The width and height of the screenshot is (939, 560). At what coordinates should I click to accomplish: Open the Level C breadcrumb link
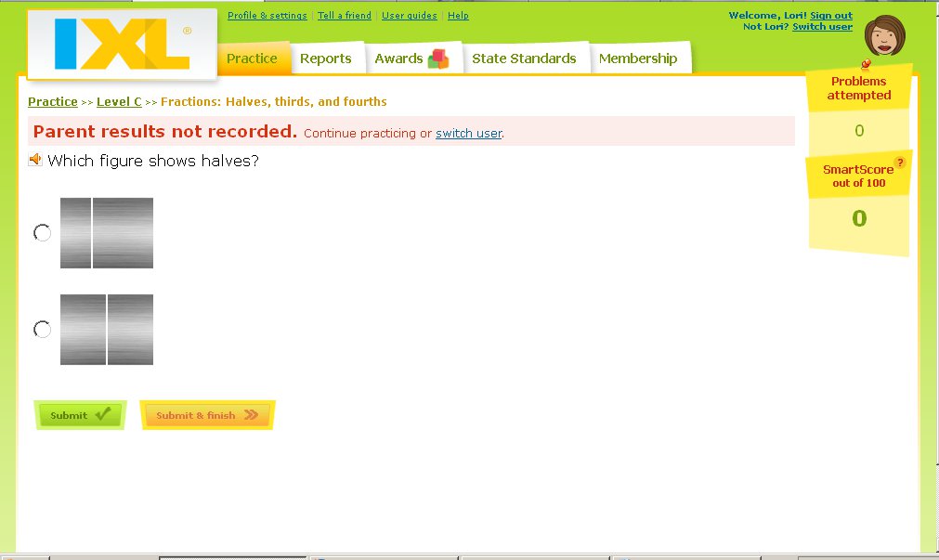coord(119,101)
